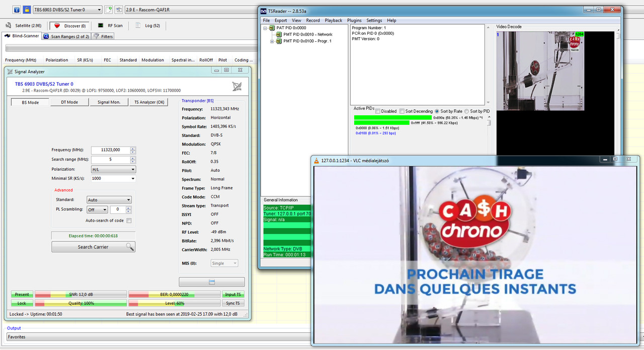
Task: Open the Polarization H/L dropdown
Action: pyautogui.click(x=113, y=170)
